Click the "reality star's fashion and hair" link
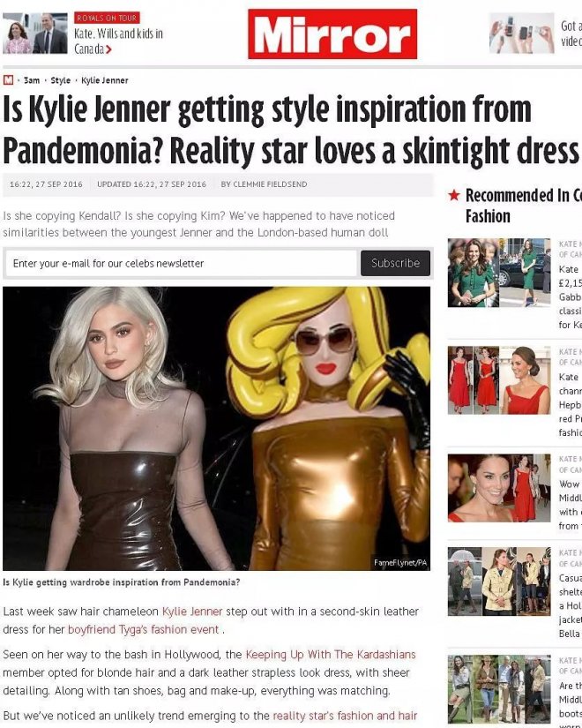 345,716
